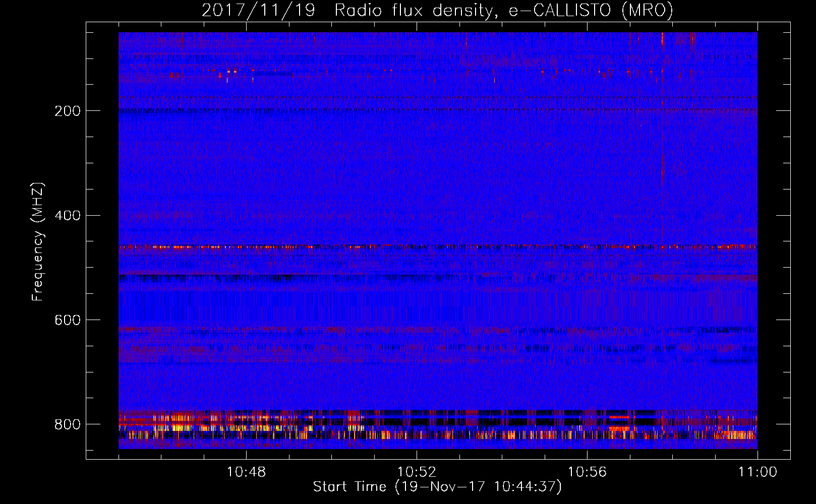
Task: Select the 400 frequency tick label
Action: pos(68,216)
